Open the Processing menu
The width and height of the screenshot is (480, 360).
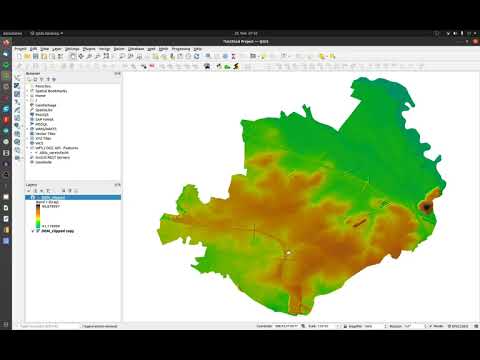(181, 49)
